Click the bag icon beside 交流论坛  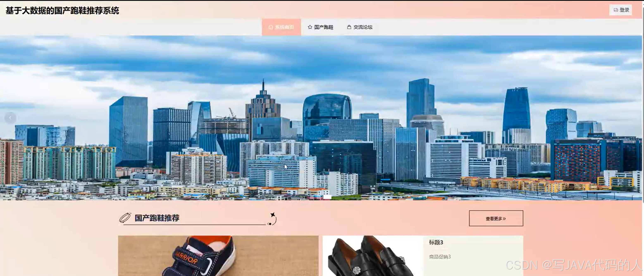tap(349, 27)
